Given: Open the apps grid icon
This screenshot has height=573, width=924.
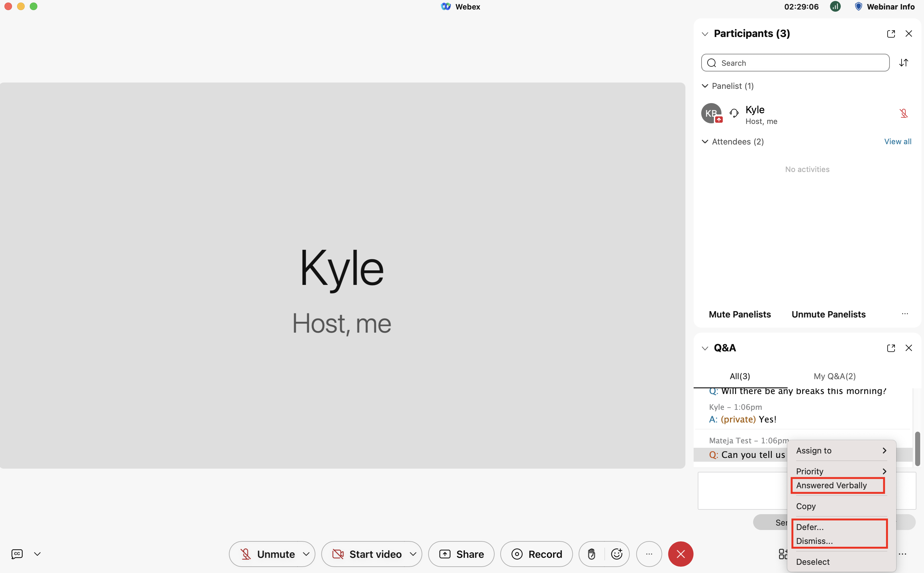Looking at the screenshot, I should click(x=782, y=554).
